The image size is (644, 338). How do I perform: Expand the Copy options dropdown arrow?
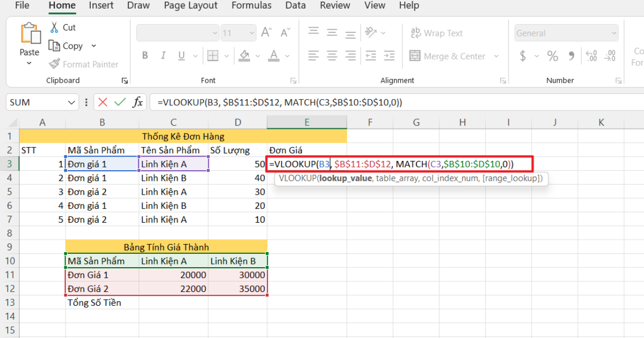(x=94, y=46)
